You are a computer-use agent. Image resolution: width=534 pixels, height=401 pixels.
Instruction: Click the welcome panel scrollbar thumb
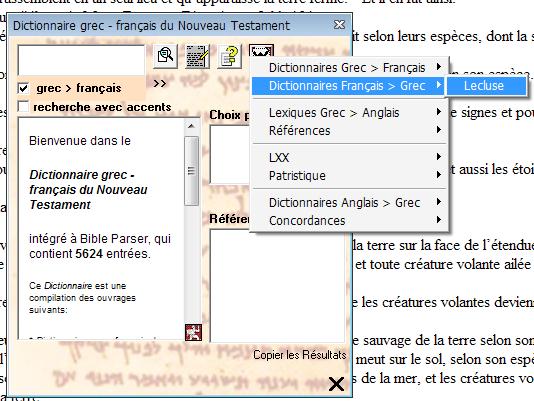tap(191, 171)
